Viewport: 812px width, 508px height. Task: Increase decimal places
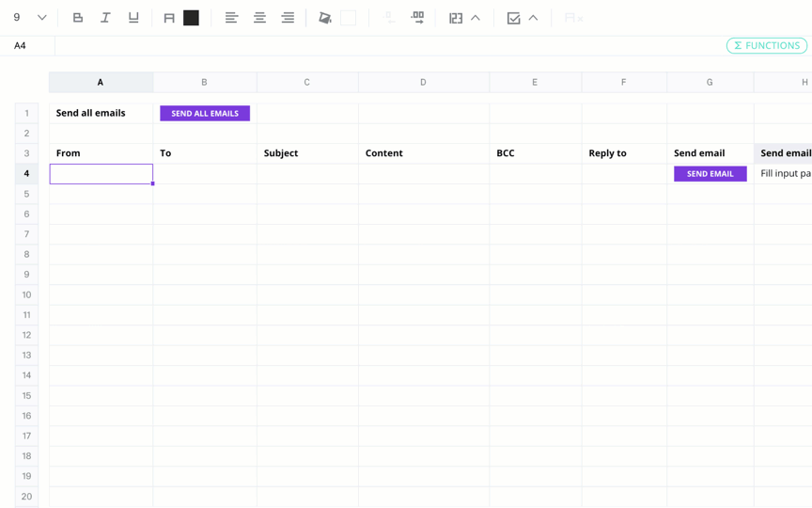(x=417, y=18)
